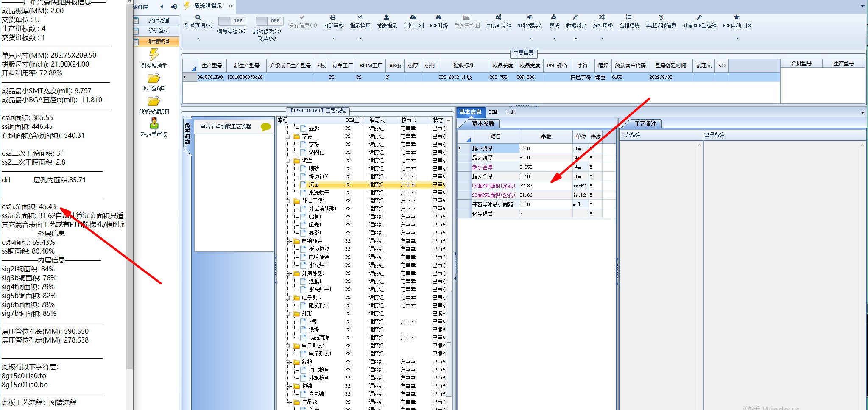
Task: Sort by the 生产型号 column header
Action: [x=212, y=66]
